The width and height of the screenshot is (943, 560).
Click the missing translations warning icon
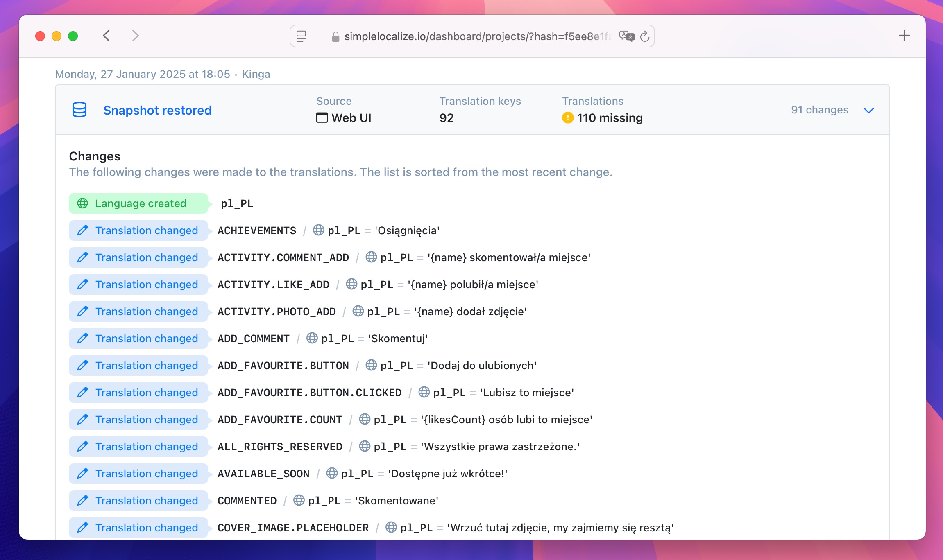(x=568, y=118)
